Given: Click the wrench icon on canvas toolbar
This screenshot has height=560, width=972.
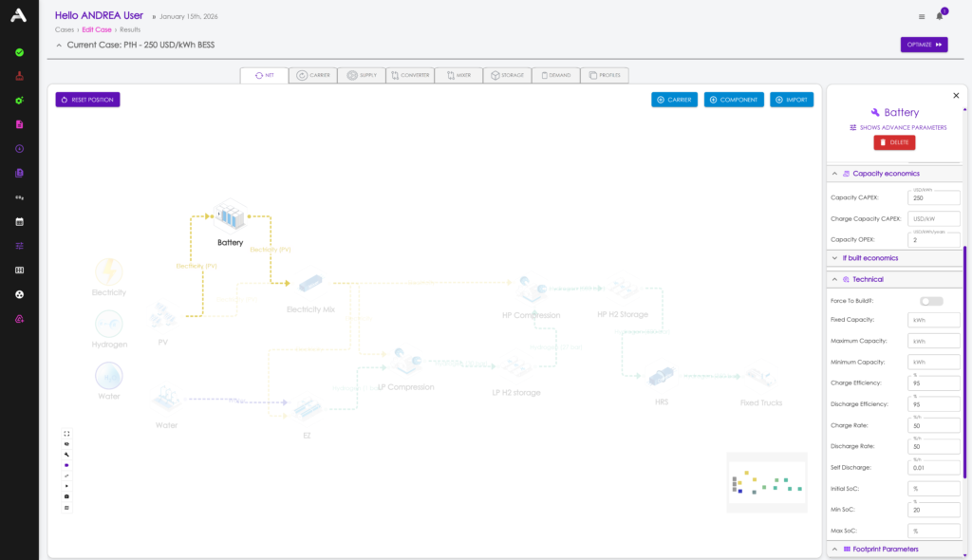Looking at the screenshot, I should coord(66,455).
